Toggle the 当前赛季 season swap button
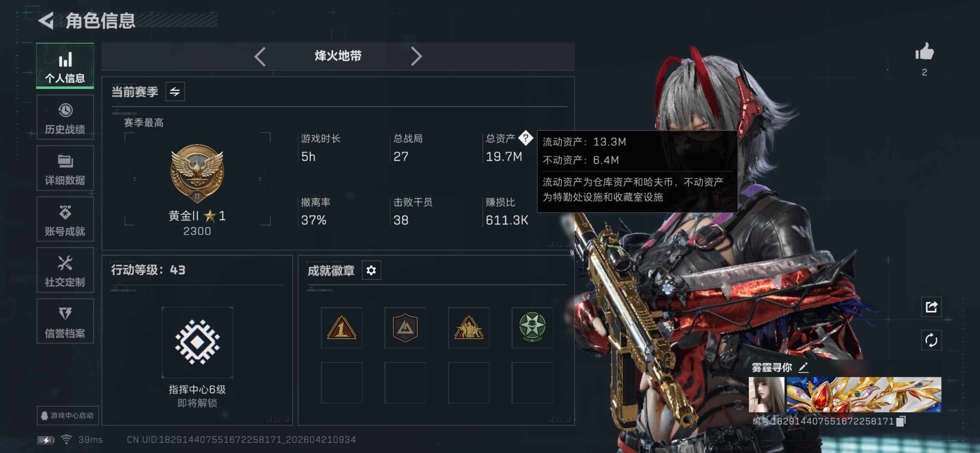The width and height of the screenshot is (980, 453). click(x=175, y=91)
